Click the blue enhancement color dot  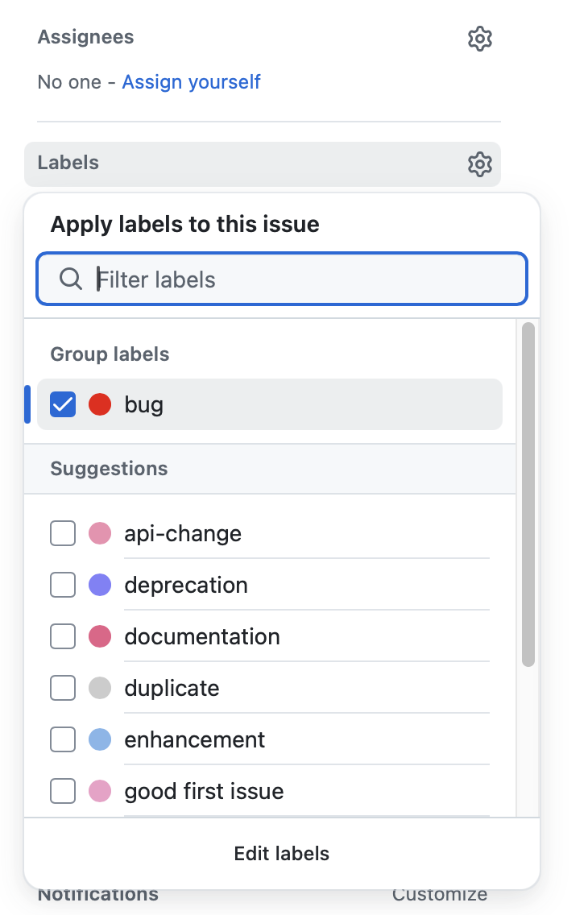100,739
